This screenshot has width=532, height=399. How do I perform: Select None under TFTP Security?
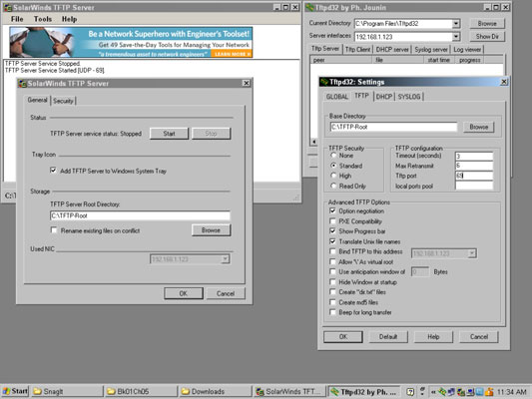[x=333, y=156]
